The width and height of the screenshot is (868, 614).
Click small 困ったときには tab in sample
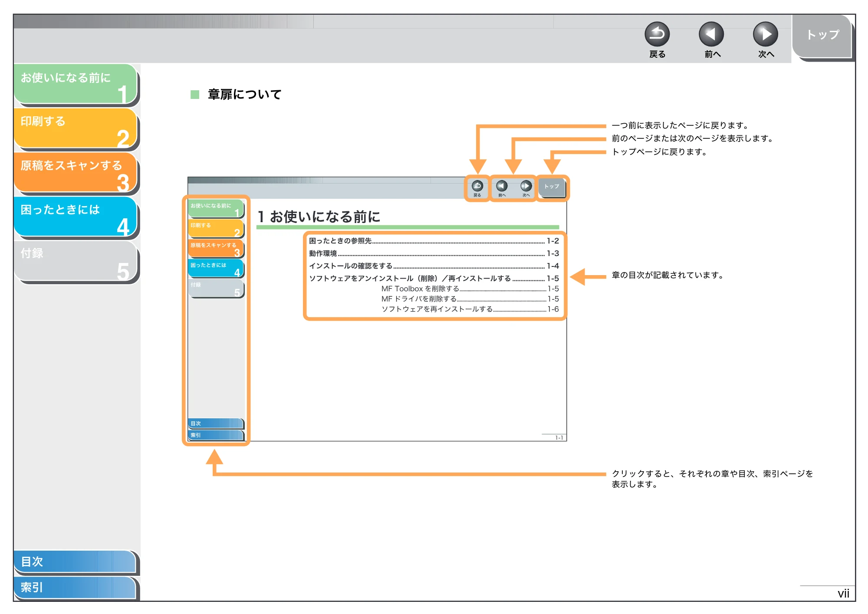point(216,268)
